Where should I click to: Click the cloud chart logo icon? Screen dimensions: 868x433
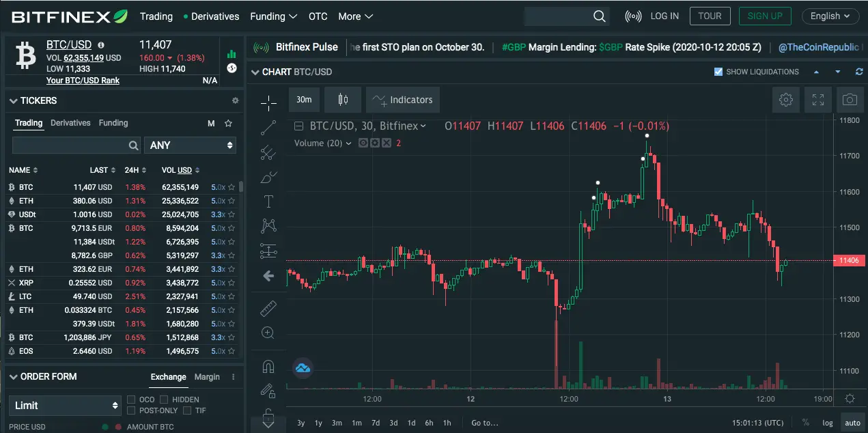303,369
